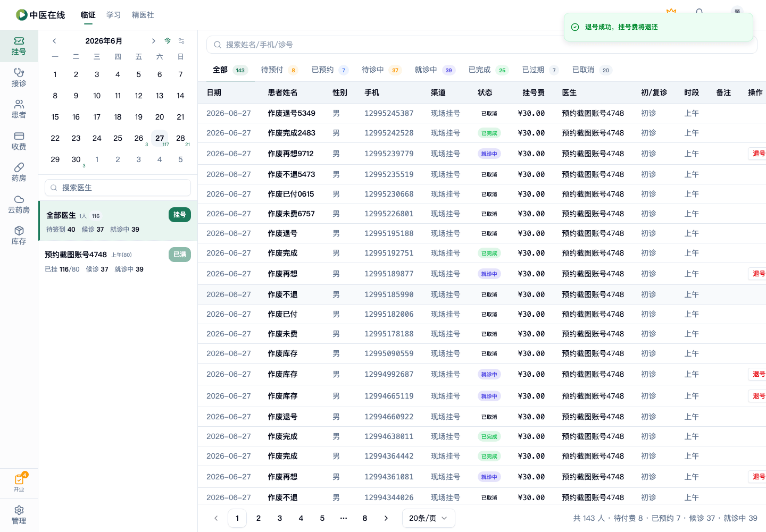Select the 已取消 20 status tab
766x532 pixels.
coord(592,70)
